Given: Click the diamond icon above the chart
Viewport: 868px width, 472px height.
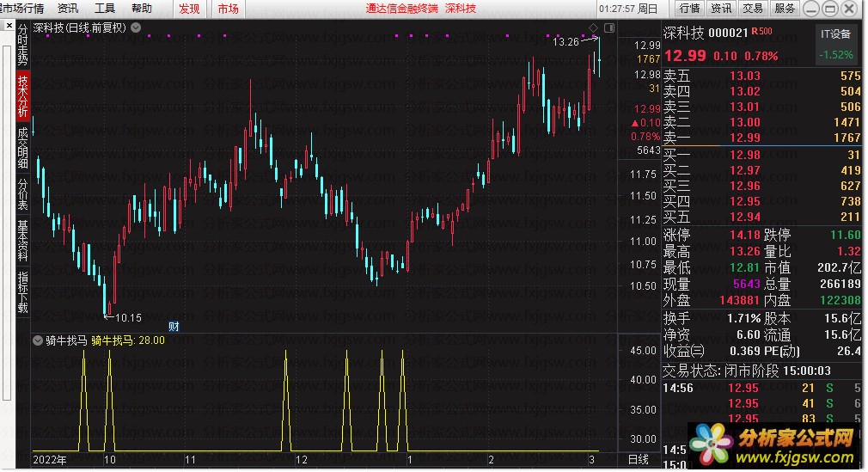Looking at the screenshot, I should (593, 28).
